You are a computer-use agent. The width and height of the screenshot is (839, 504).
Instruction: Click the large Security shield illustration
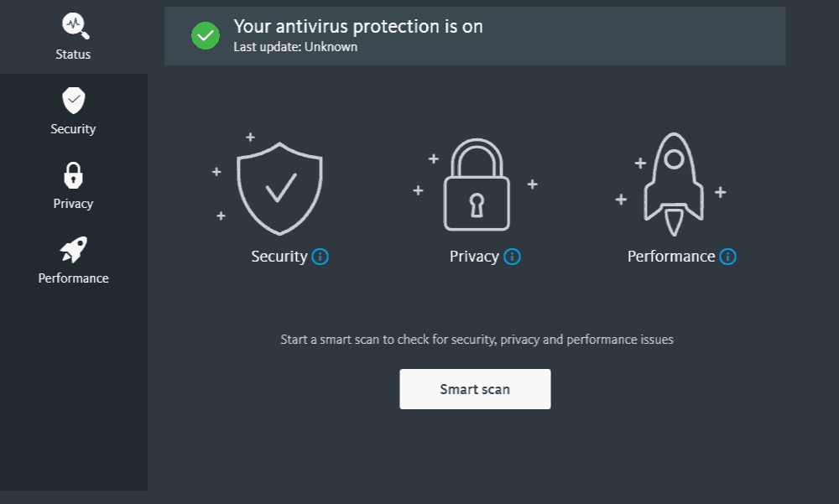(x=279, y=189)
